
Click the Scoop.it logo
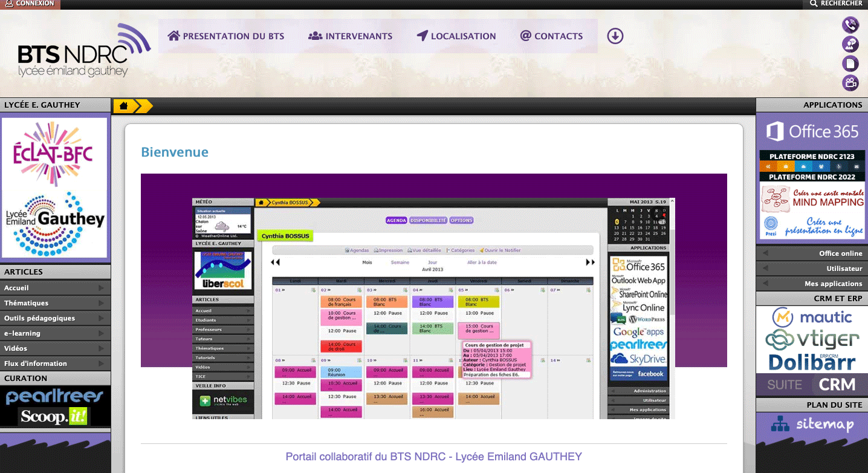[x=54, y=416]
